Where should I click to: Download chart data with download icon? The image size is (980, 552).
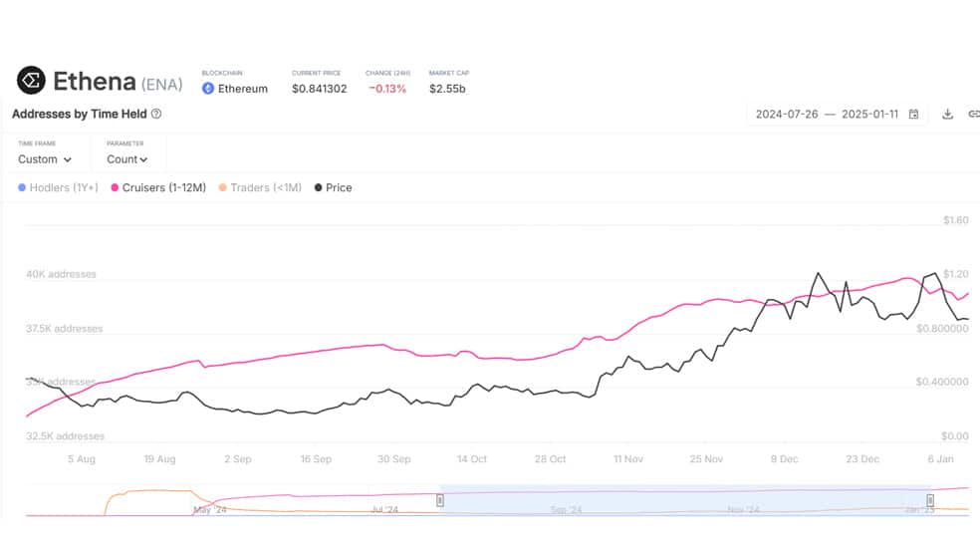(x=947, y=114)
